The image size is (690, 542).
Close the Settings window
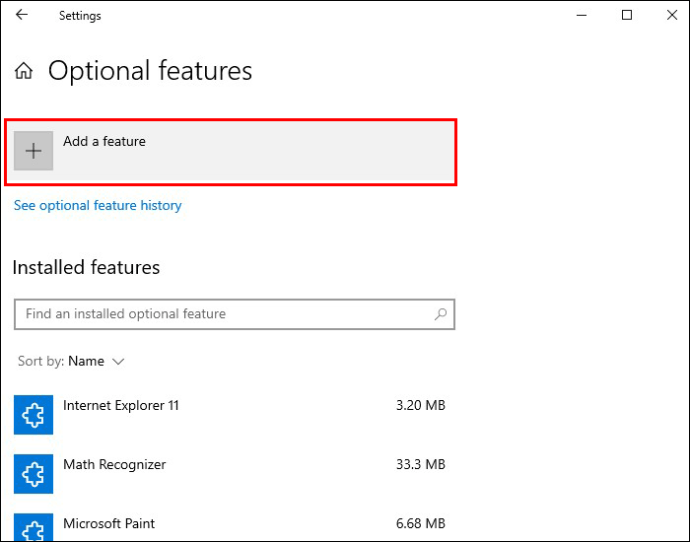coord(671,15)
